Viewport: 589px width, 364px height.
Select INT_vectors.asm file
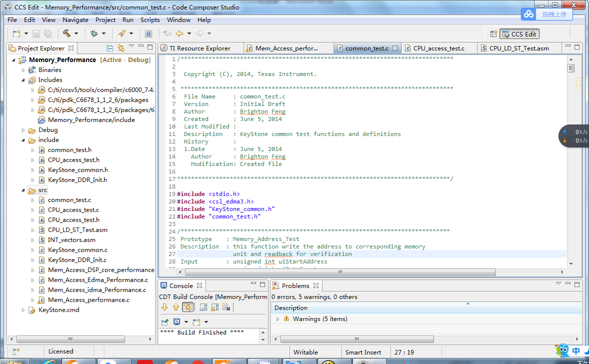pos(71,240)
